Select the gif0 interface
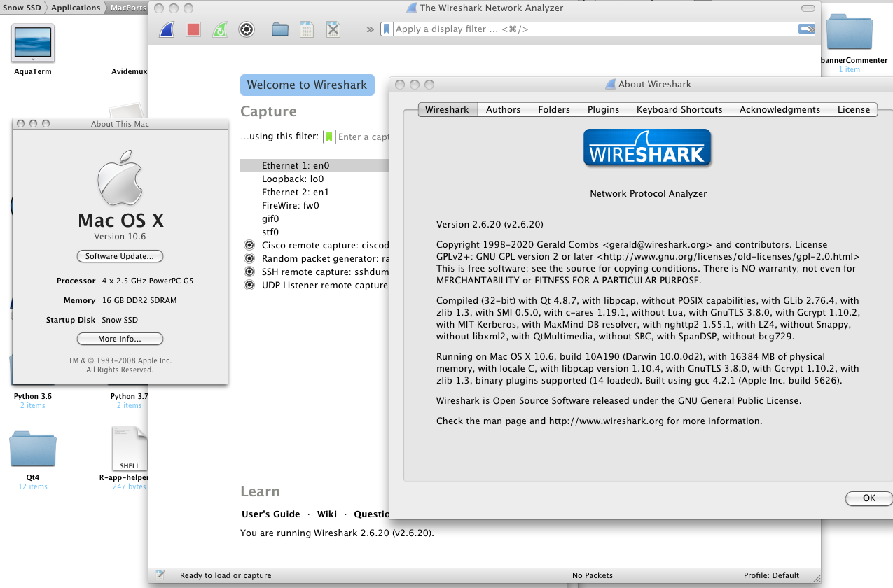The width and height of the screenshot is (893, 588). point(270,218)
